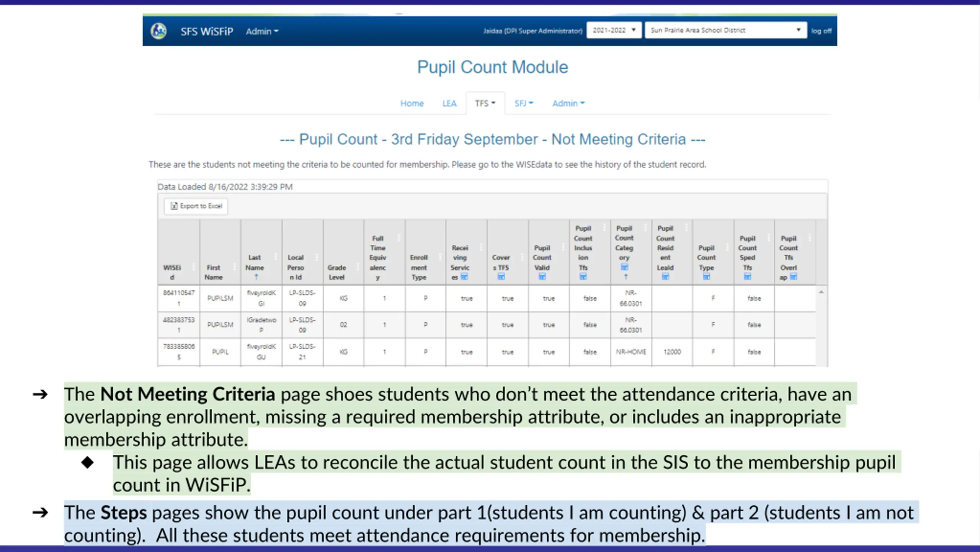
Task: Click the Export to Excel button
Action: pyautogui.click(x=196, y=206)
